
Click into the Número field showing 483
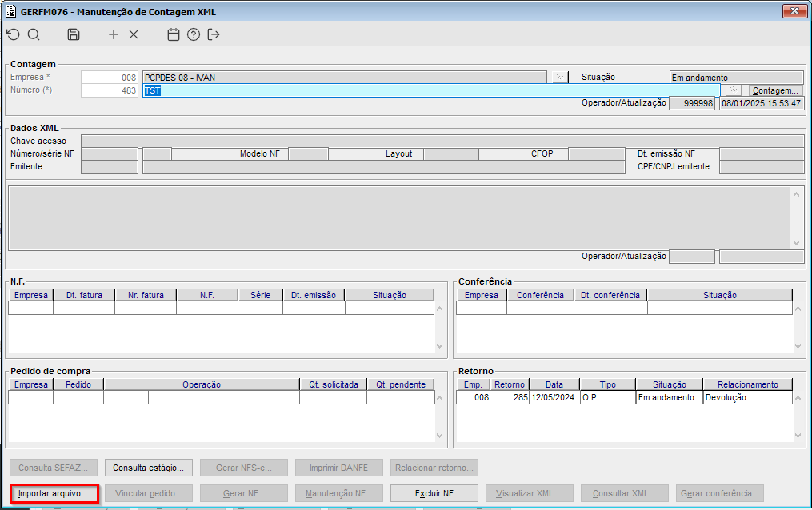click(110, 91)
